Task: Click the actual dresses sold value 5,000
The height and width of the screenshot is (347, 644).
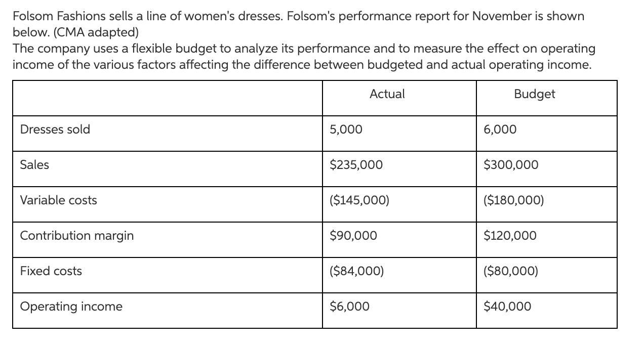Action: click(x=346, y=129)
